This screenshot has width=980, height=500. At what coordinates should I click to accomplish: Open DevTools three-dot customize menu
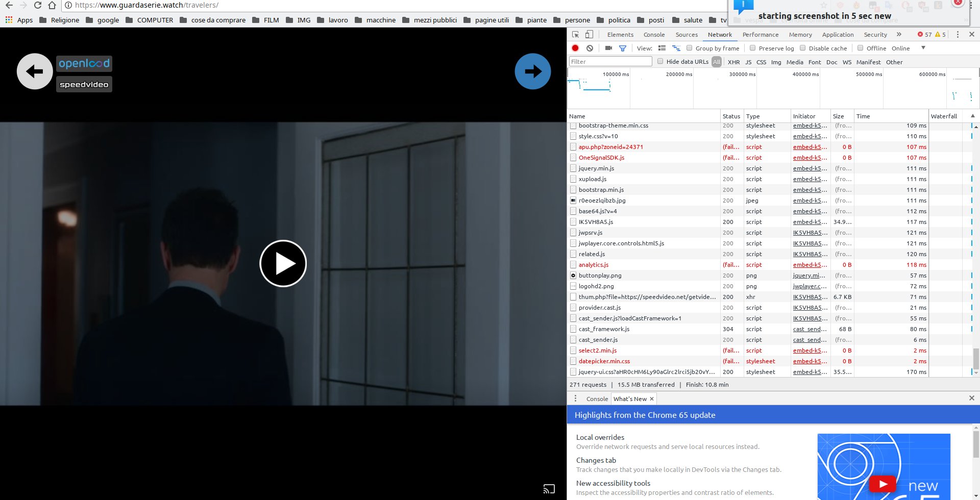point(958,34)
